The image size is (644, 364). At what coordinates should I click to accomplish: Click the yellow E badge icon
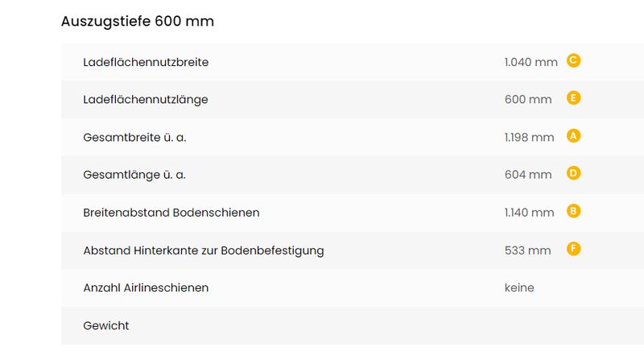[573, 98]
